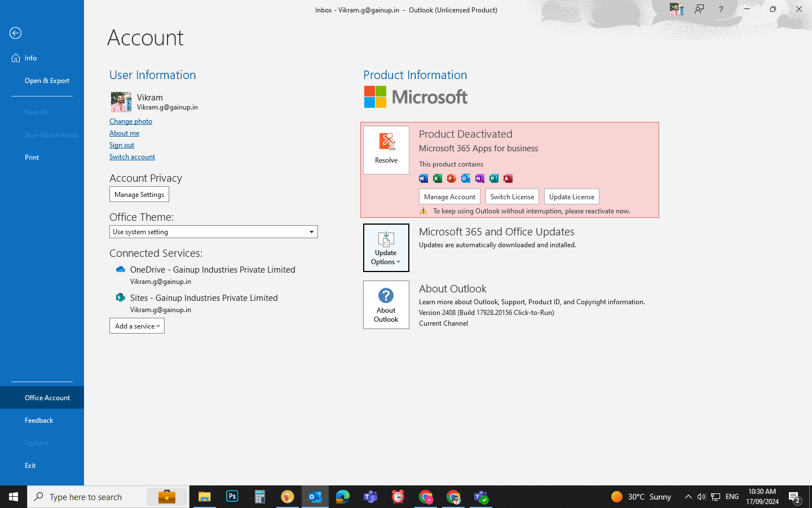Viewport: 812px width, 508px height.
Task: Open Print from the backstage menu
Action: (x=32, y=157)
